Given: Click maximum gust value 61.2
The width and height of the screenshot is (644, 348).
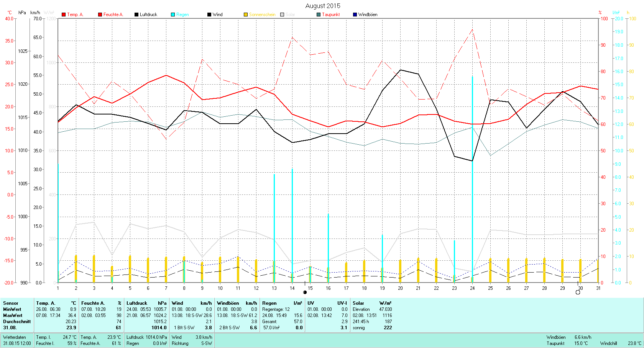Looking at the screenshot, I should pyautogui.click(x=253, y=315).
